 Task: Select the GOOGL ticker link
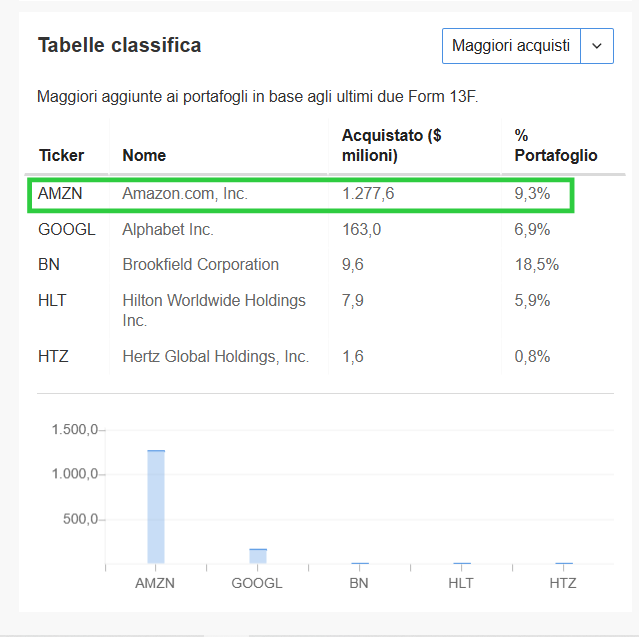67,229
